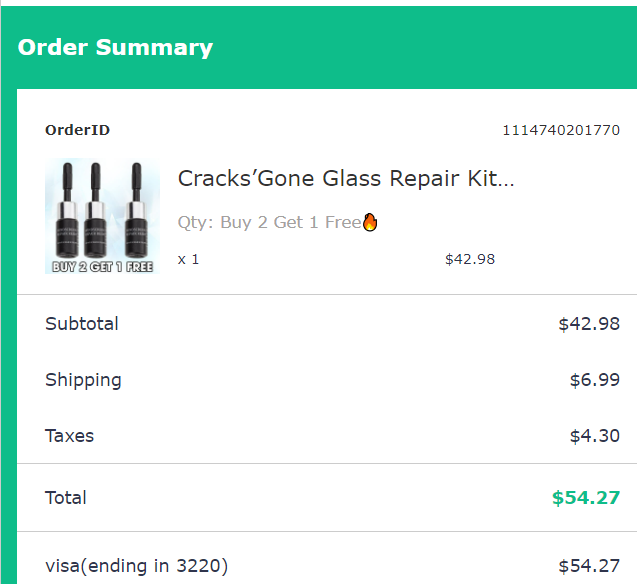
Task: Click the x 1 quantity text
Action: click(188, 259)
